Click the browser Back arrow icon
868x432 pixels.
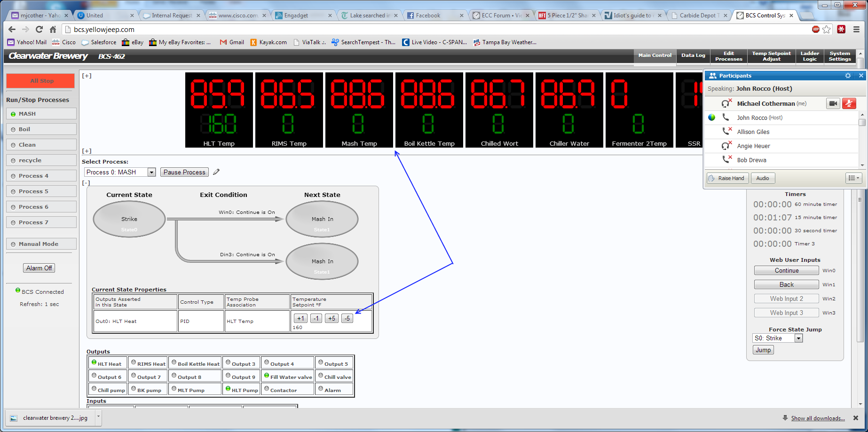(12, 29)
